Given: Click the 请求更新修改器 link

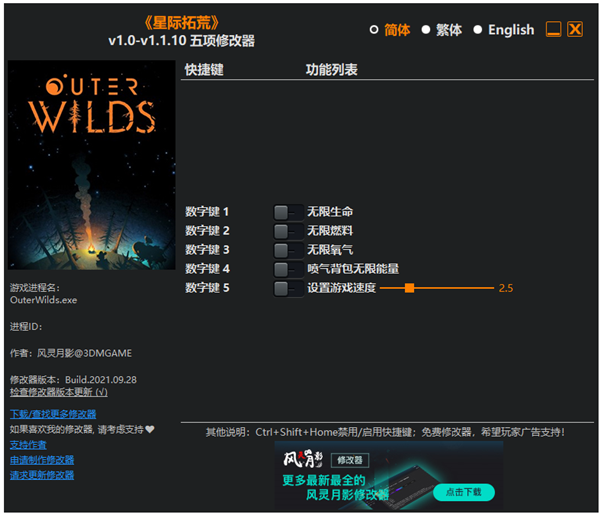Looking at the screenshot, I should (x=42, y=475).
